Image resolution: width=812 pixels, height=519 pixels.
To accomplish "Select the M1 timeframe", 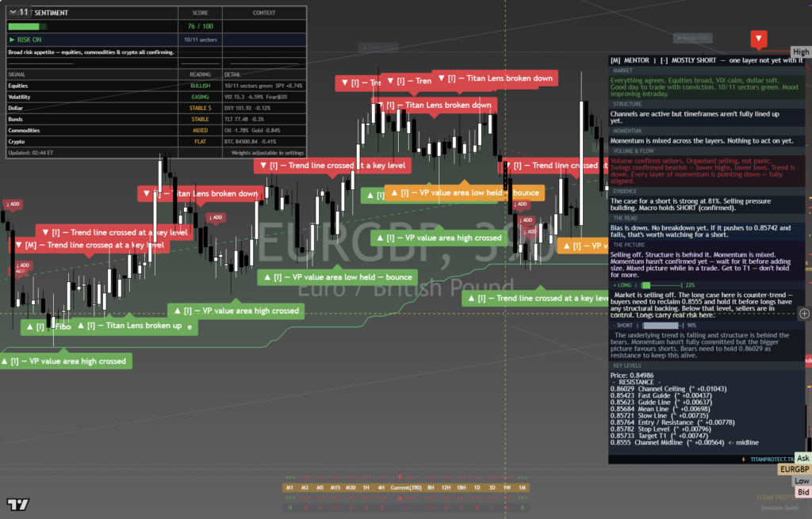I will [x=289, y=487].
